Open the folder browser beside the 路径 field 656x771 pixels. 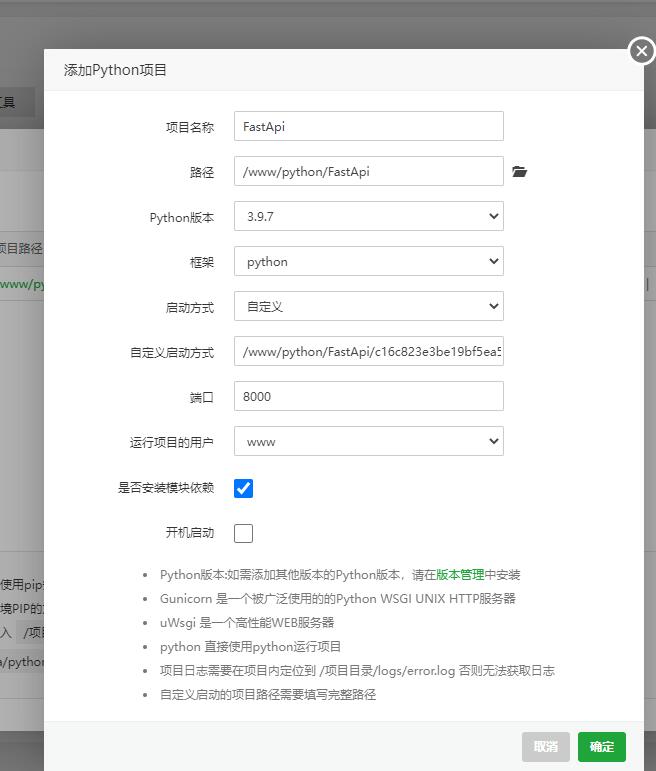[x=519, y=172]
